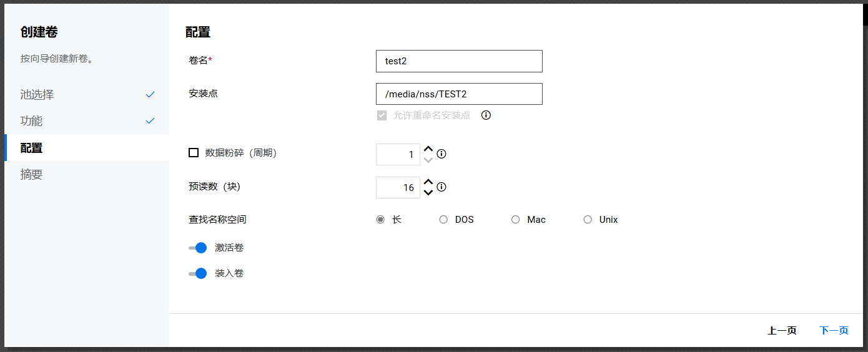This screenshot has width=868, height=352.
Task: Decrease 数据粉碎 cycle count with down arrow
Action: tap(428, 160)
